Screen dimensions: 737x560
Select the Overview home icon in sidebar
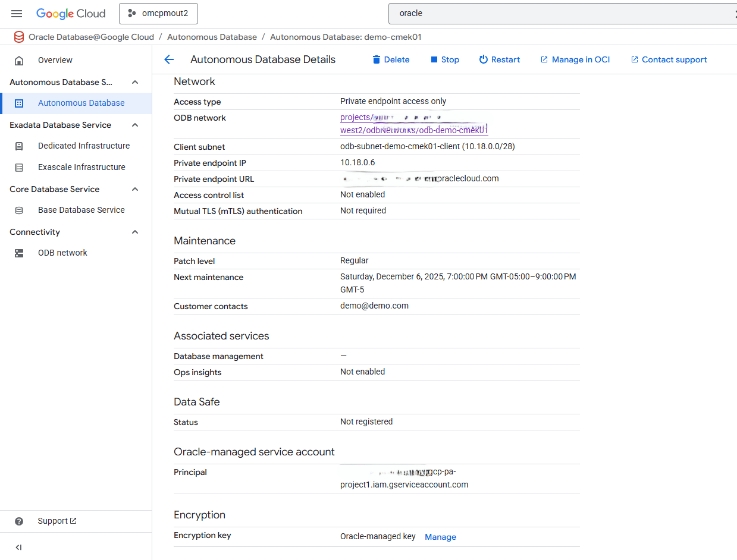tap(19, 60)
